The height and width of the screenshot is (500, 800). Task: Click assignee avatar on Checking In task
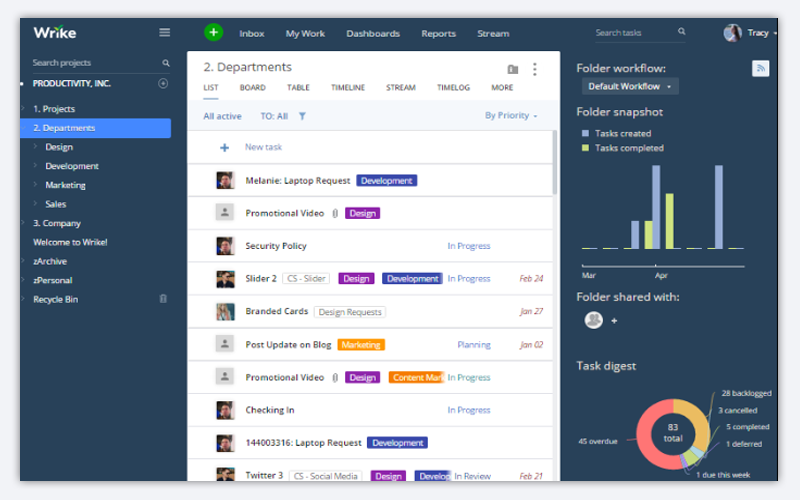click(225, 410)
